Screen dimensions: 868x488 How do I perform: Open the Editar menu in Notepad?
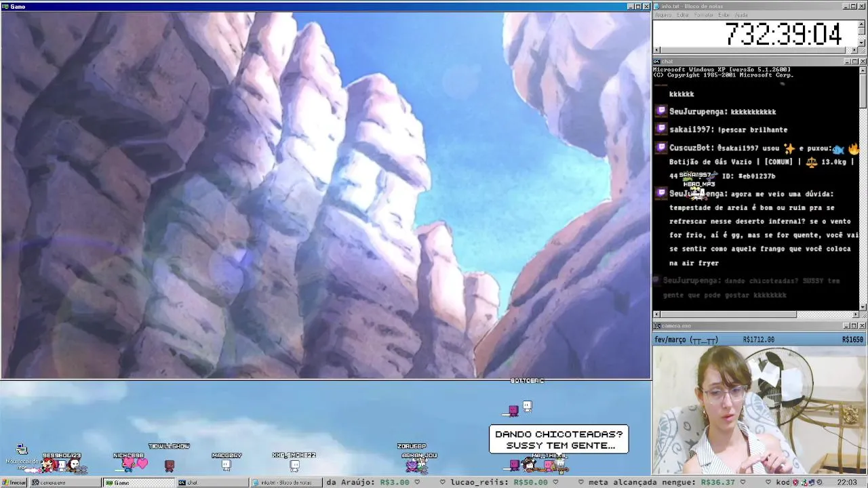coord(684,15)
